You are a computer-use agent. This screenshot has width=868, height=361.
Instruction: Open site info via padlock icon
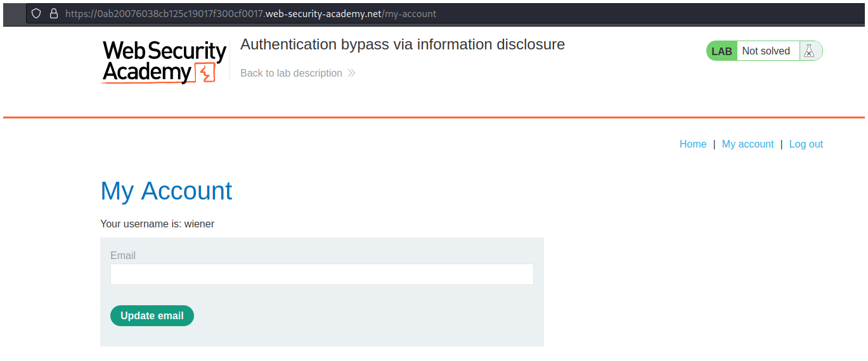click(x=53, y=13)
